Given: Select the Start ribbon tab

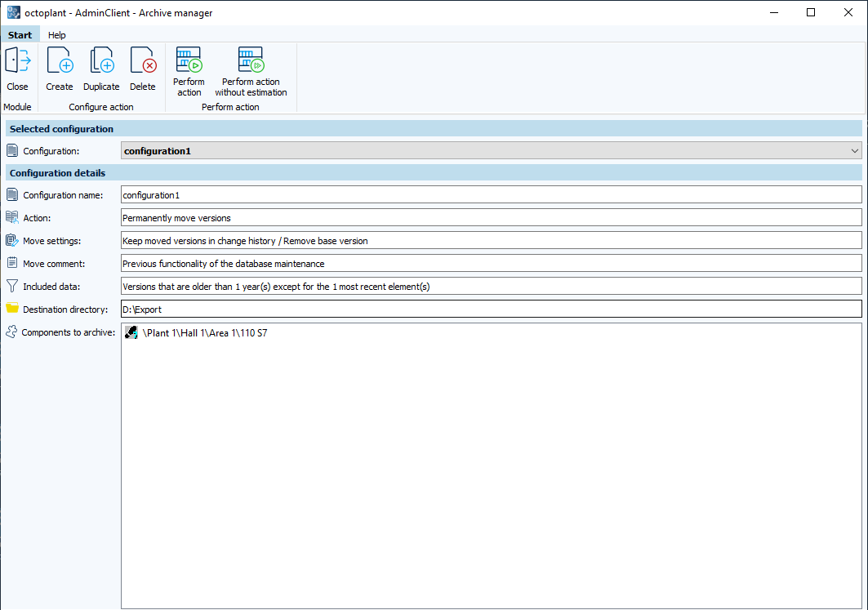Looking at the screenshot, I should click(x=20, y=35).
